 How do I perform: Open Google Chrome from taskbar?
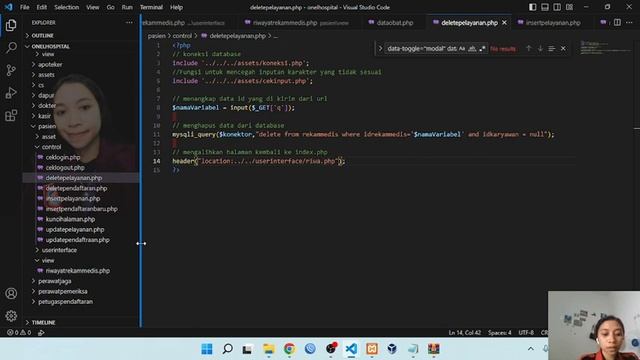tap(289, 349)
